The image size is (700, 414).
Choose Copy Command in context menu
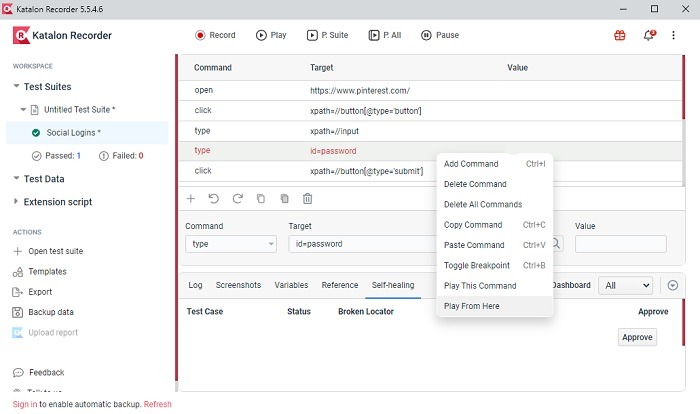(x=494, y=225)
